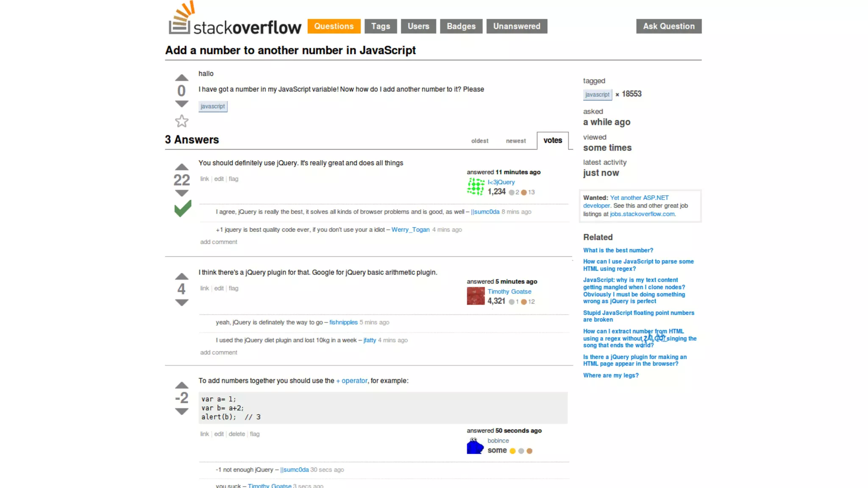
Task: Upvote bobince's answer scored -2
Action: 181,385
